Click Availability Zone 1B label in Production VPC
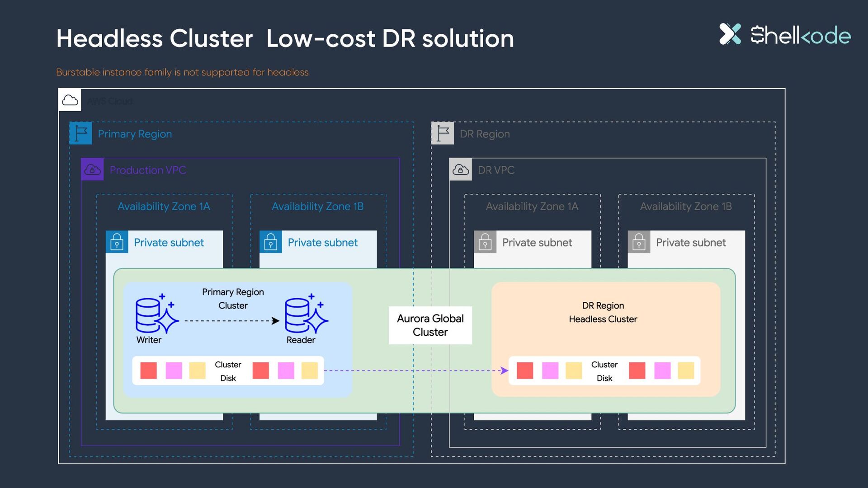The width and height of the screenshot is (868, 488). (x=317, y=206)
